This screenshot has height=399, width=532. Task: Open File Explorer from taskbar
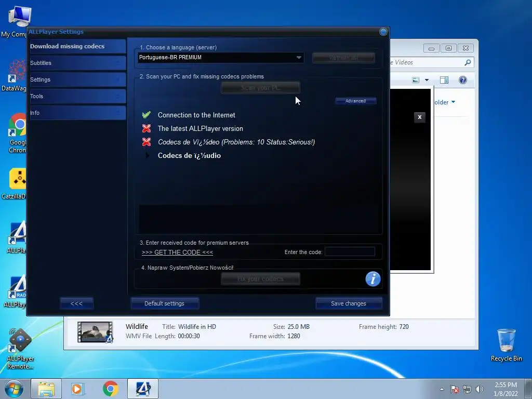click(x=46, y=389)
